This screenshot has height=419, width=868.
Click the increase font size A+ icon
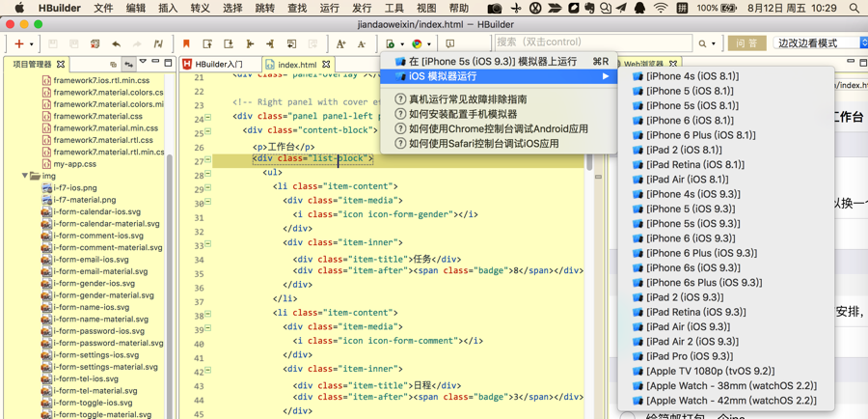340,43
